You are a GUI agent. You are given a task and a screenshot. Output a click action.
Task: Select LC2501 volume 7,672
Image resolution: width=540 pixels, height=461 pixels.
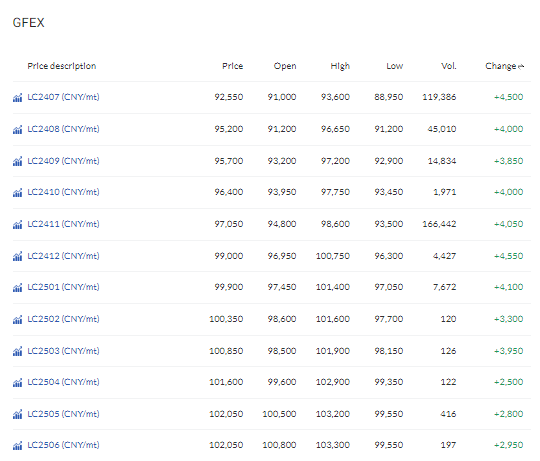(x=445, y=287)
